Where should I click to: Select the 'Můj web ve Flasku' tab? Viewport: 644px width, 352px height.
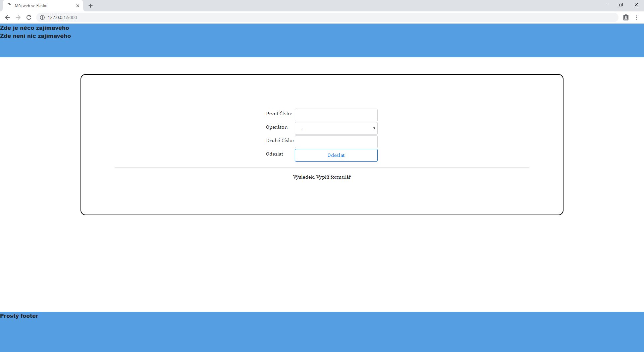coord(43,6)
